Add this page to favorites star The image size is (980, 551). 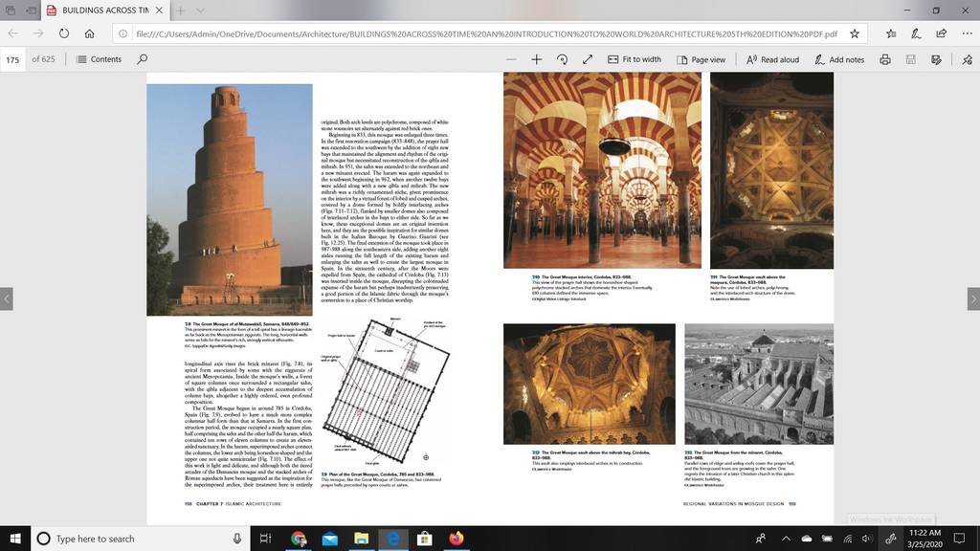click(855, 33)
